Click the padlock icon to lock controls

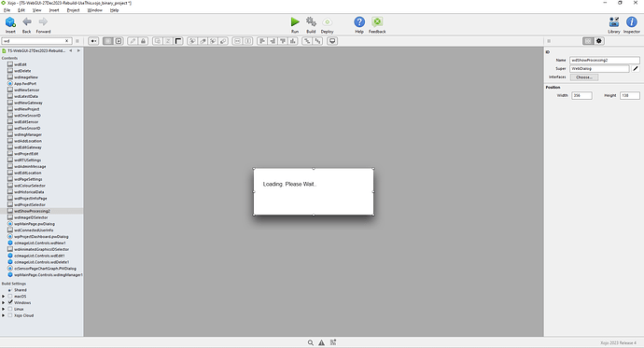(x=143, y=41)
